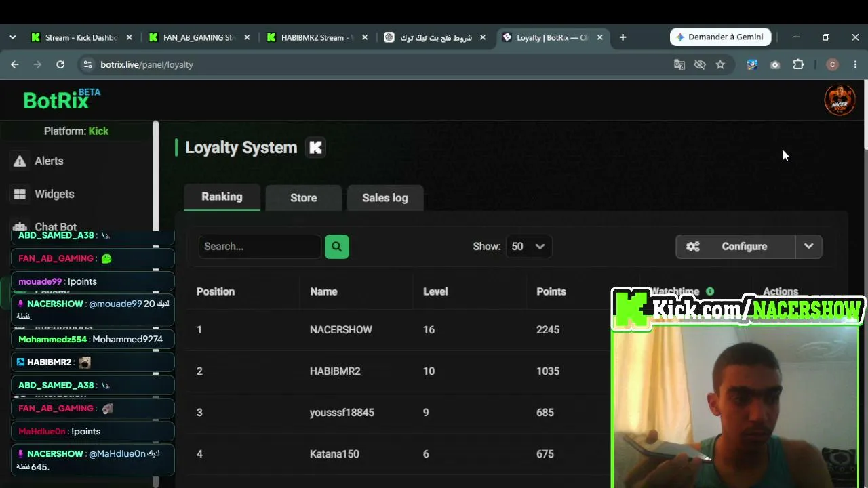Open the blue game extension icon

(x=752, y=64)
